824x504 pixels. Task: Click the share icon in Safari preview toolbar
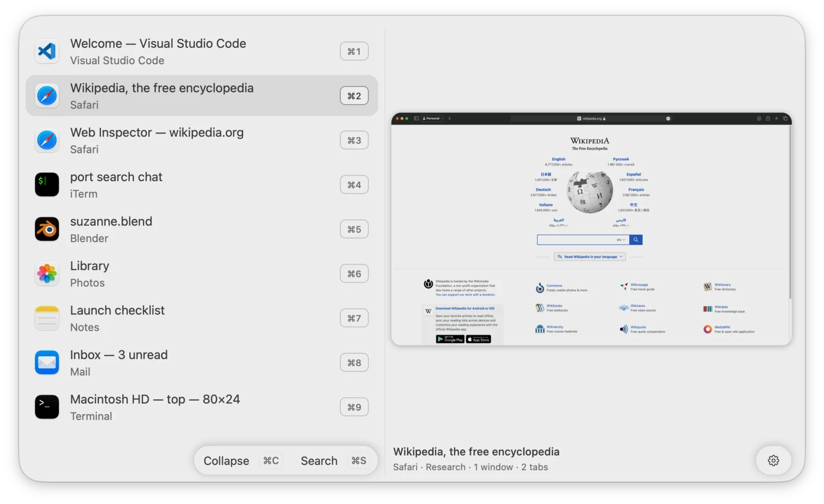[x=768, y=118]
